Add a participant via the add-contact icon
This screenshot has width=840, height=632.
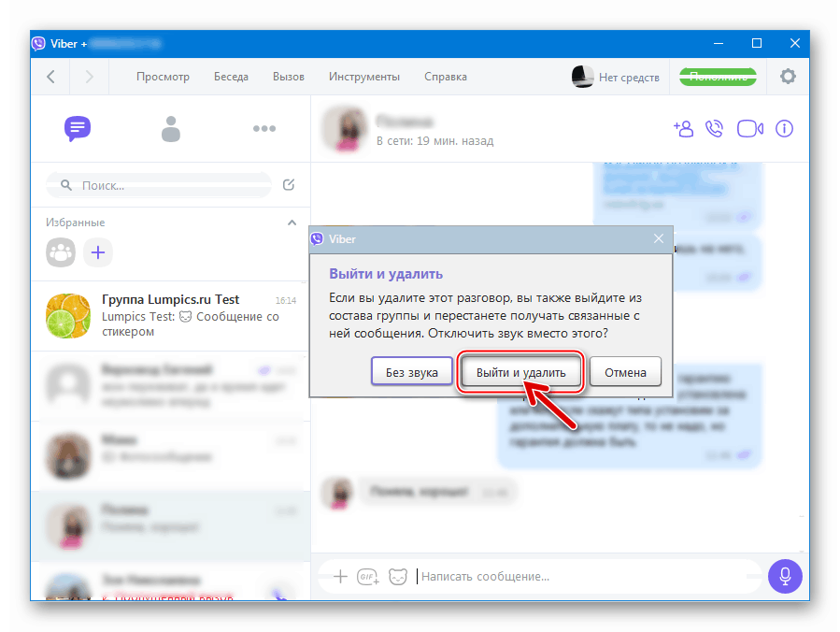[683, 129]
